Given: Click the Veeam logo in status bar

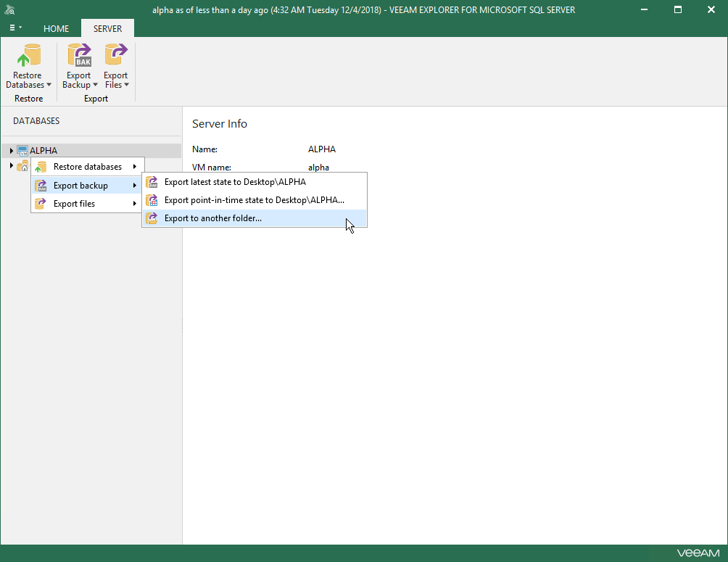Looking at the screenshot, I should (x=698, y=553).
